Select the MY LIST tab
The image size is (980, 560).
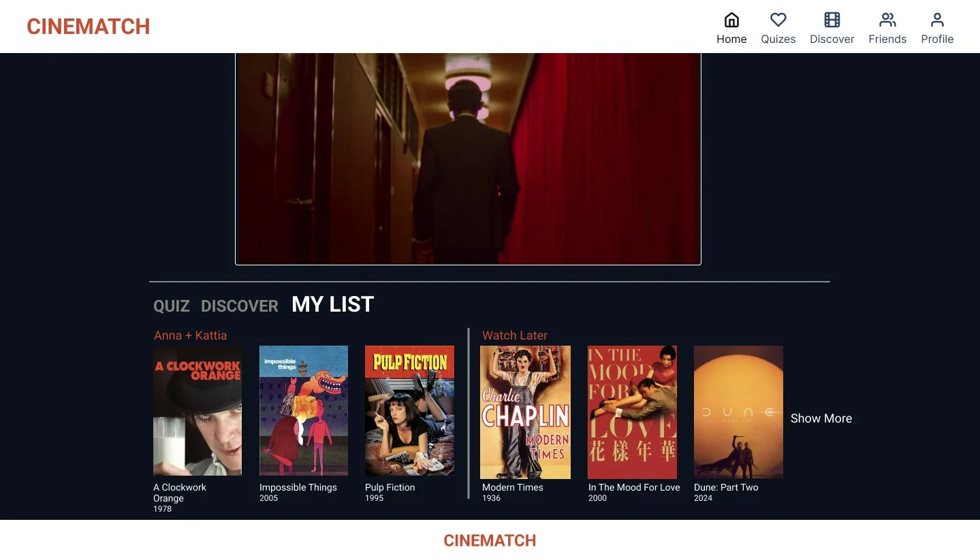(333, 304)
